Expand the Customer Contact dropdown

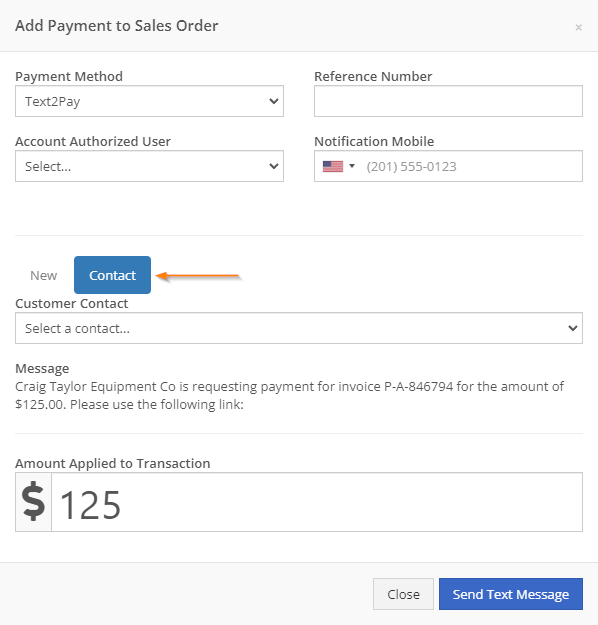tap(299, 328)
